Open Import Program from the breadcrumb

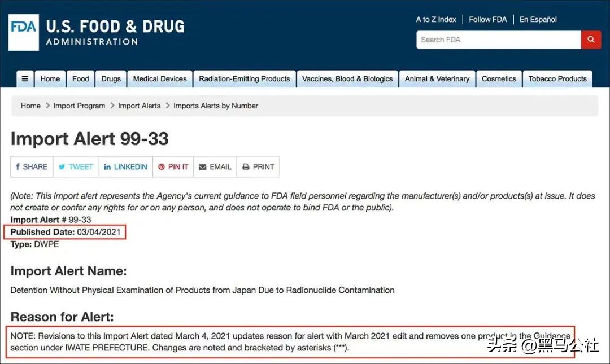pos(79,106)
